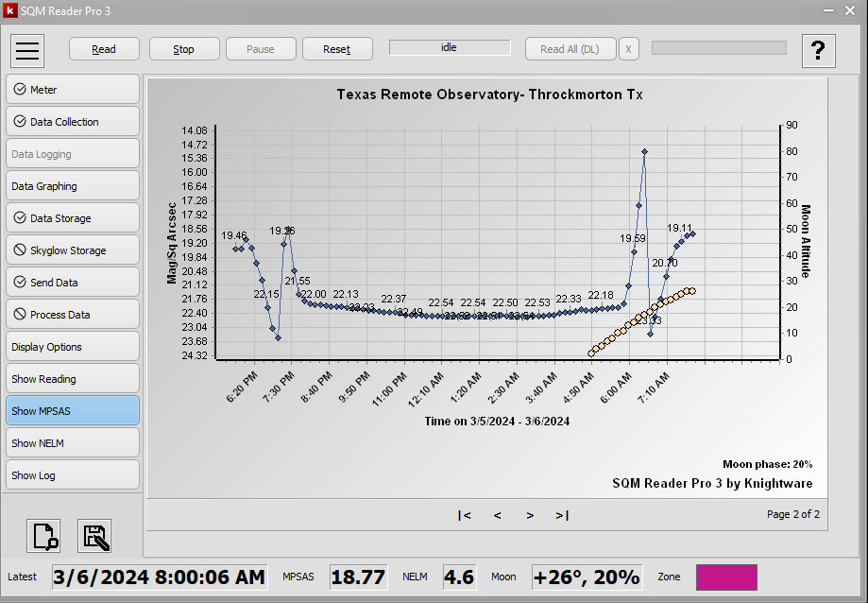Screen dimensions: 868x603
Task: Enable the Skyglow Storage option
Action: (x=73, y=250)
